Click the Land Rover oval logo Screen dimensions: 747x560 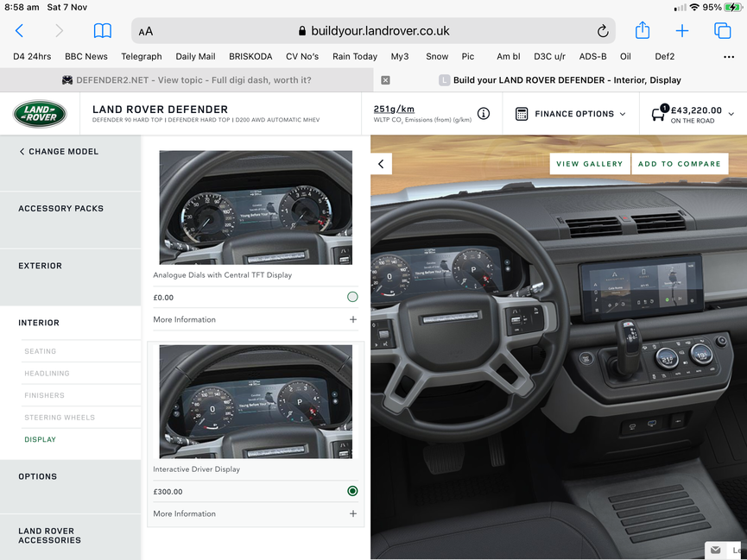[x=40, y=114]
